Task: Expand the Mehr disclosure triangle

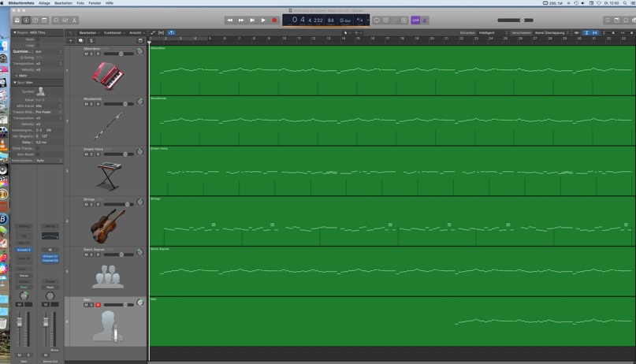Action: [17, 76]
